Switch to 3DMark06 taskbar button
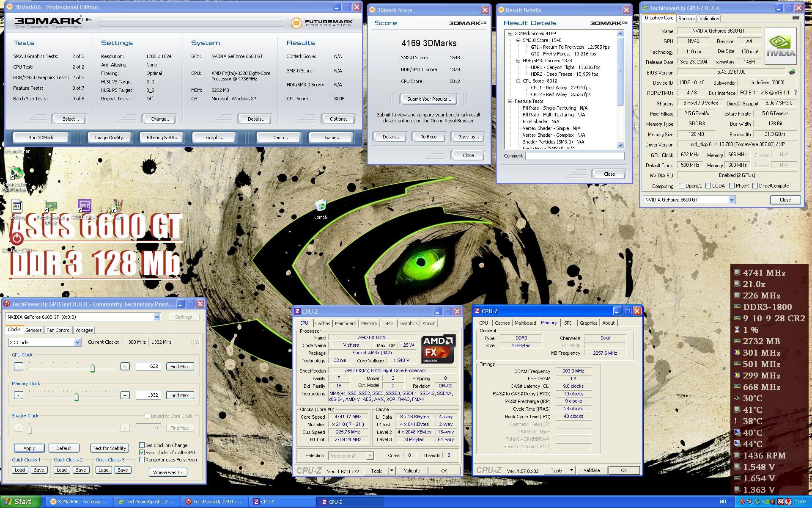Image resolution: width=812 pixels, height=508 pixels. [79, 502]
